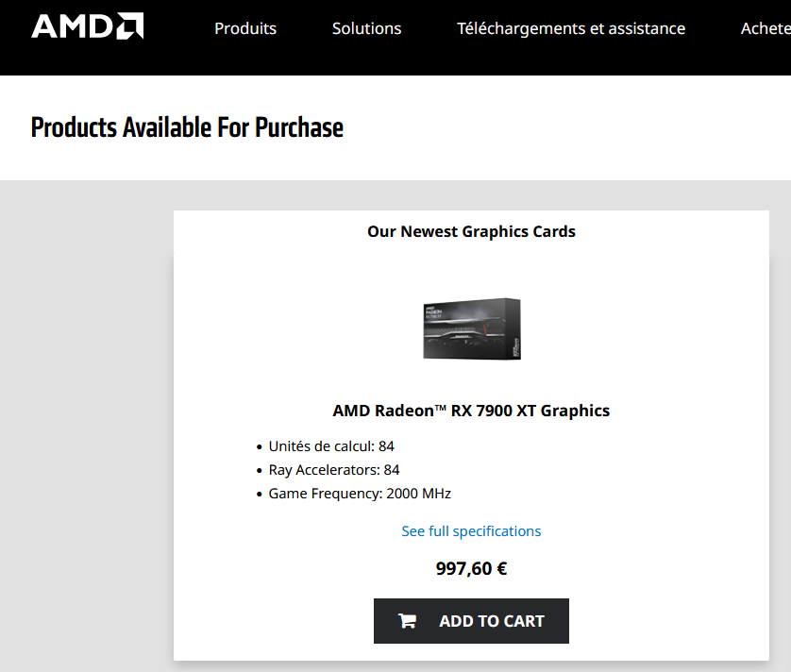Image resolution: width=791 pixels, height=672 pixels.
Task: Open the partially visible Acheter menu
Action: 766,28
